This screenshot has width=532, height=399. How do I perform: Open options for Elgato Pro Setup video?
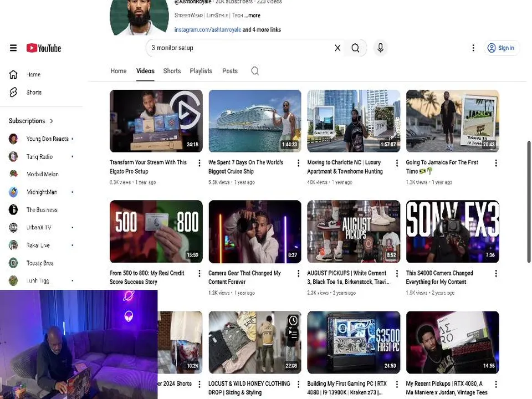pos(199,163)
